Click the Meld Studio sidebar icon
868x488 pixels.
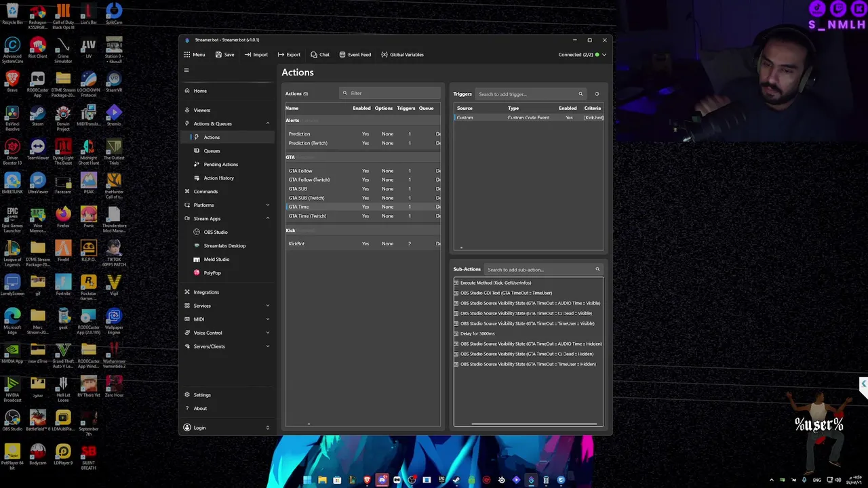197,259
